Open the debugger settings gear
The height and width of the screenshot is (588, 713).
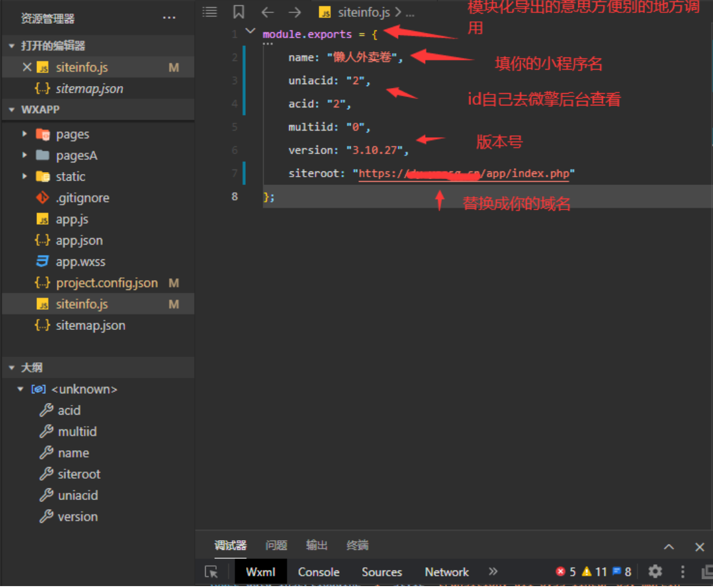(655, 572)
